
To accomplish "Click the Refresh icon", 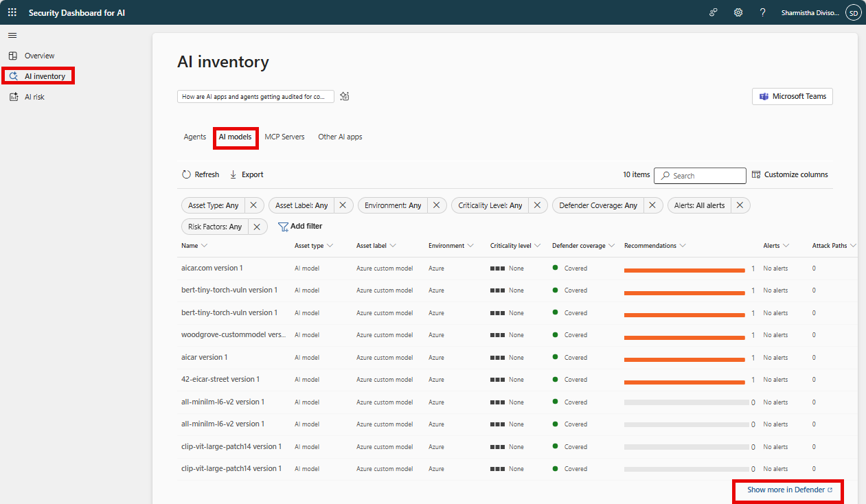I will pyautogui.click(x=186, y=174).
